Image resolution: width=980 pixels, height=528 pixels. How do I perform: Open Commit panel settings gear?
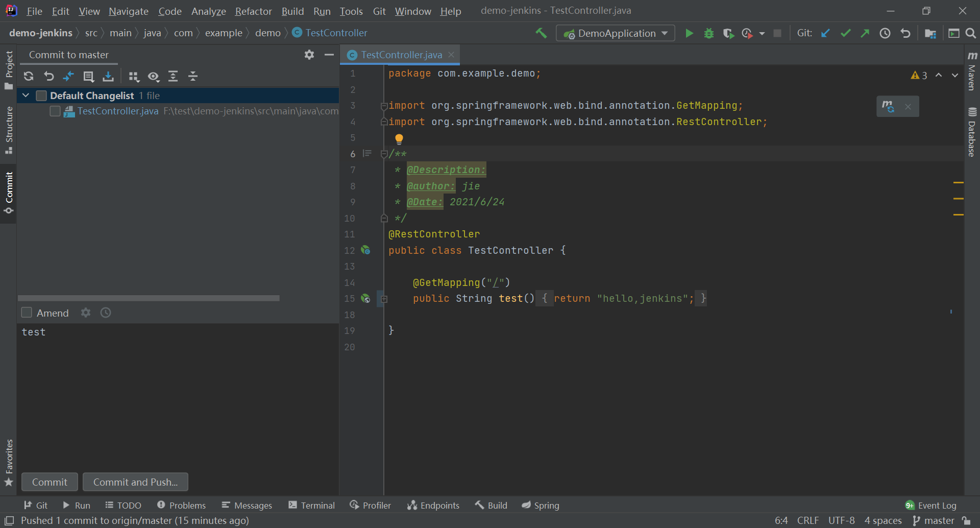tap(309, 55)
